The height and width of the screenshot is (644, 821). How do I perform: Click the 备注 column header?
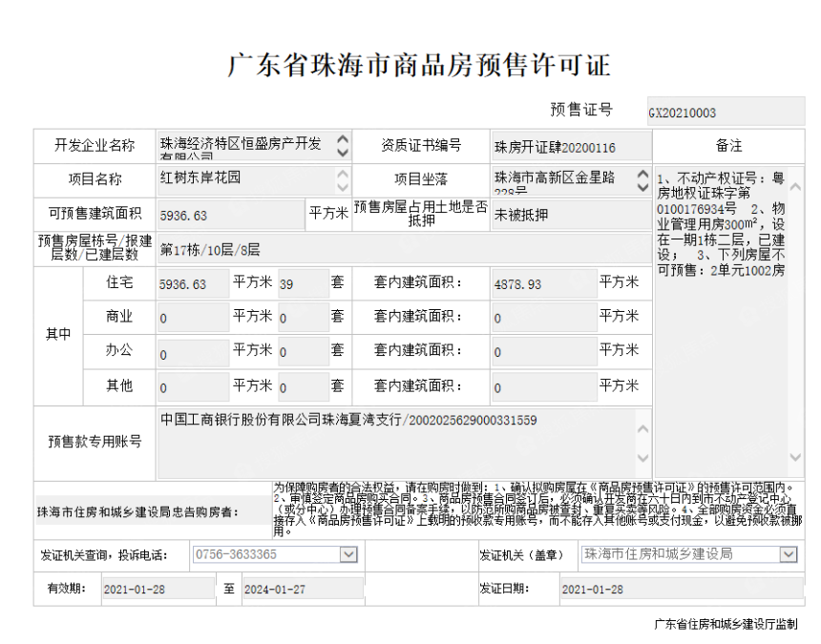[728, 145]
